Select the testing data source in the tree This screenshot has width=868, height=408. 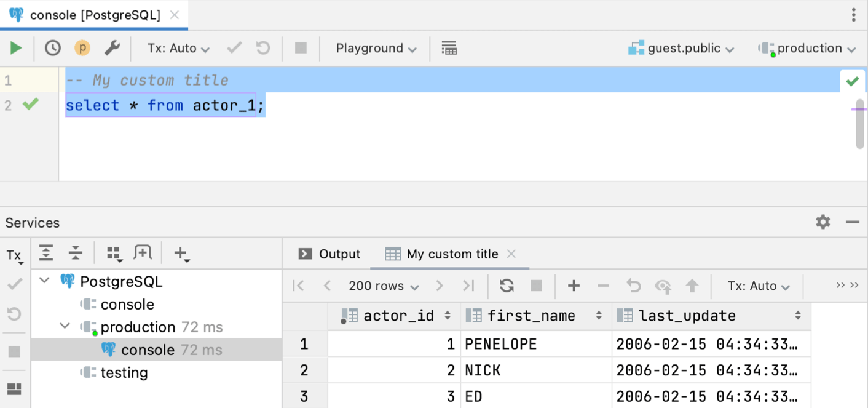125,372
